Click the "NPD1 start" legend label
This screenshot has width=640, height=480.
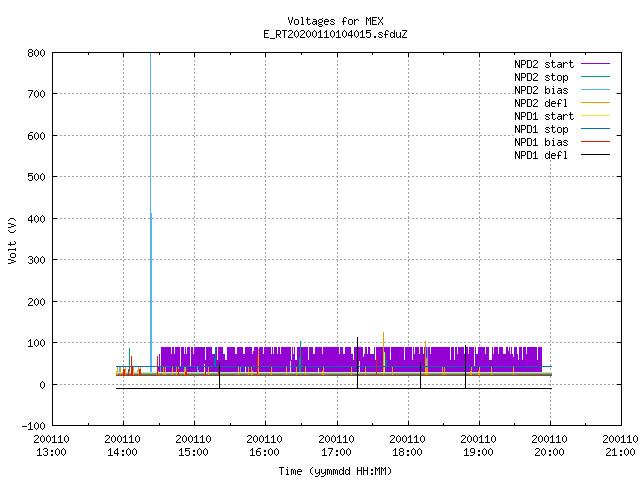coord(544,116)
